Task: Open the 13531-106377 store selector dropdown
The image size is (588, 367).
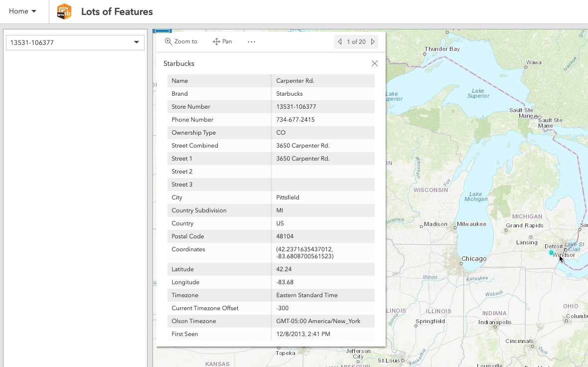Action: pos(75,42)
